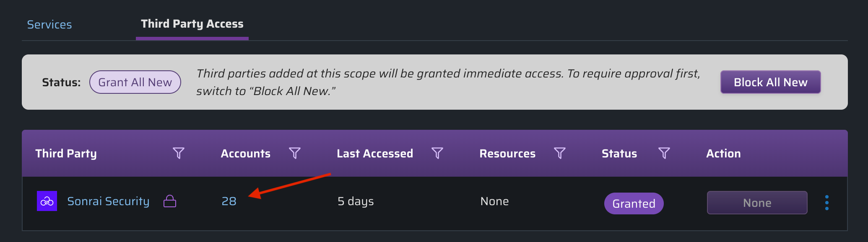The width and height of the screenshot is (868, 242).
Task: Click the Accounts column header label
Action: [246, 154]
